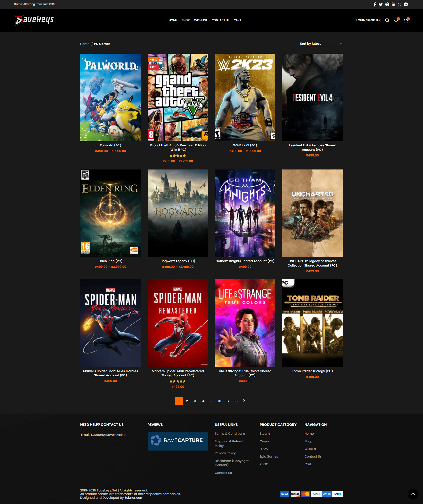
Task: Open the Twitter social icon
Action: pos(381,4)
